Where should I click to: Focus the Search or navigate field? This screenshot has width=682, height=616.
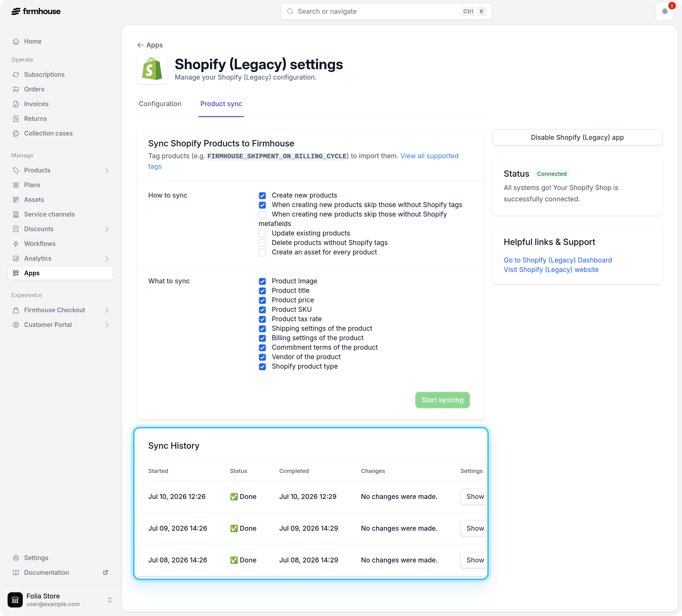(x=386, y=12)
